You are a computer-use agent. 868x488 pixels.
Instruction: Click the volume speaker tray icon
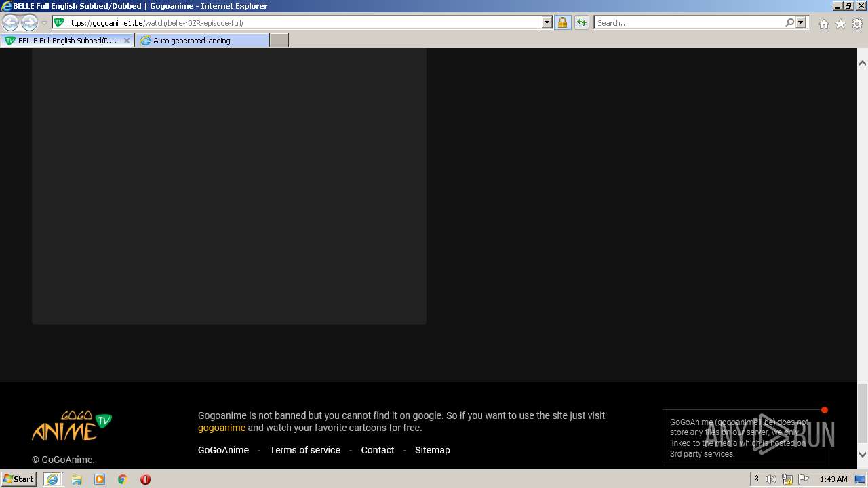tap(771, 479)
